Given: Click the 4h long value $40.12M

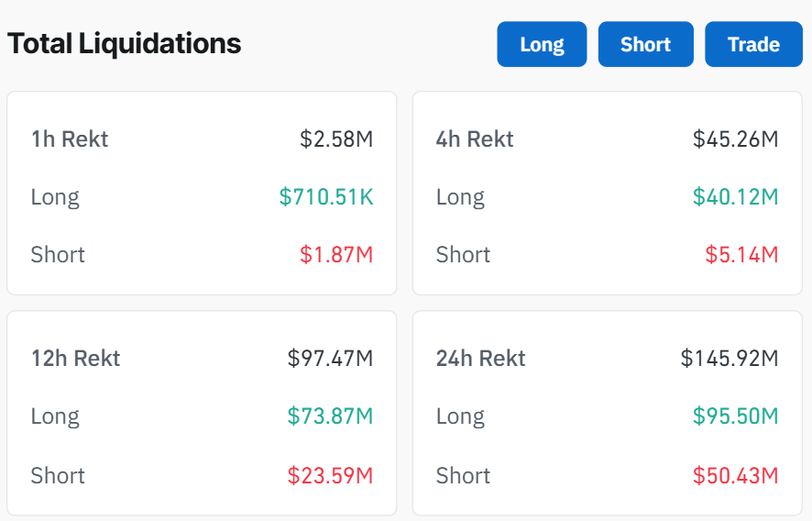Looking at the screenshot, I should pyautogui.click(x=735, y=196).
